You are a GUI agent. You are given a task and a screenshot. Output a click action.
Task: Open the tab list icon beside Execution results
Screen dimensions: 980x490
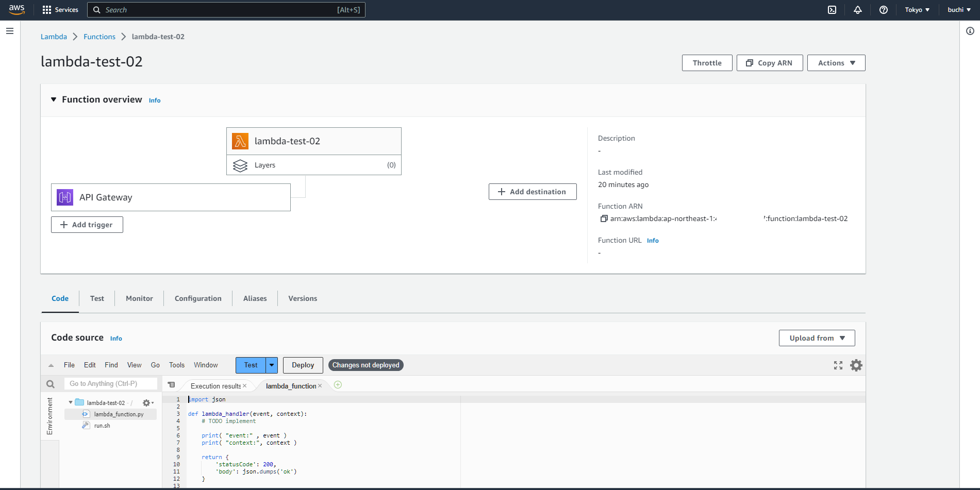(x=172, y=385)
